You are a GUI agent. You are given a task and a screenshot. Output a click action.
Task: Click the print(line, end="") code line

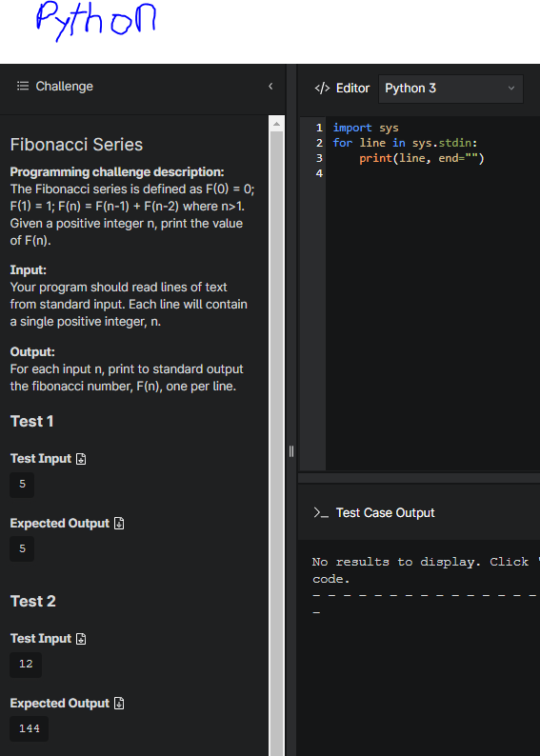tap(421, 158)
